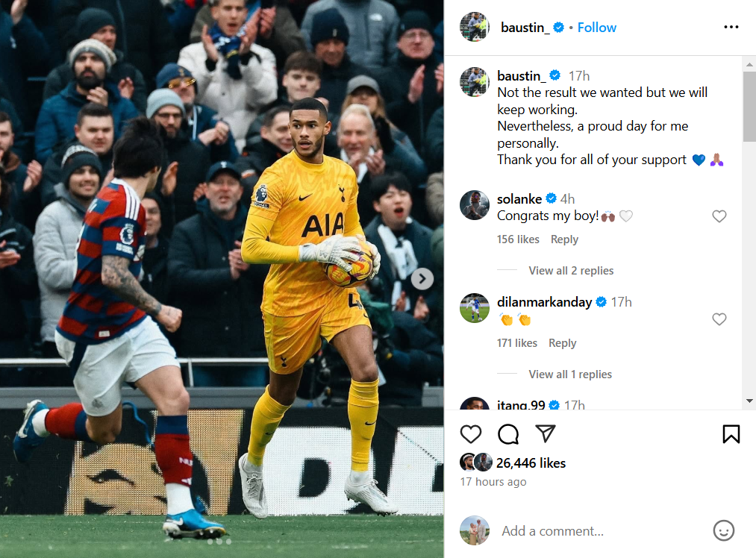The image size is (756, 558).
Task: Open comments via the speech bubble icon
Action: (508, 434)
